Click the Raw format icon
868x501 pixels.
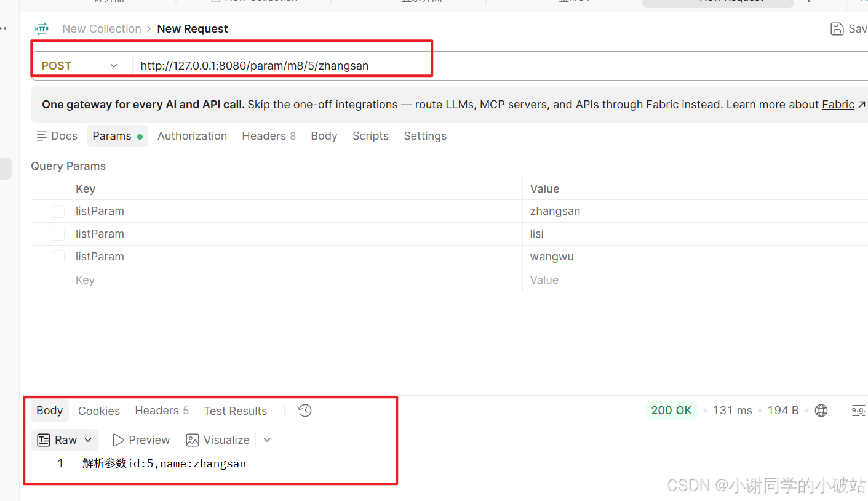[44, 440]
